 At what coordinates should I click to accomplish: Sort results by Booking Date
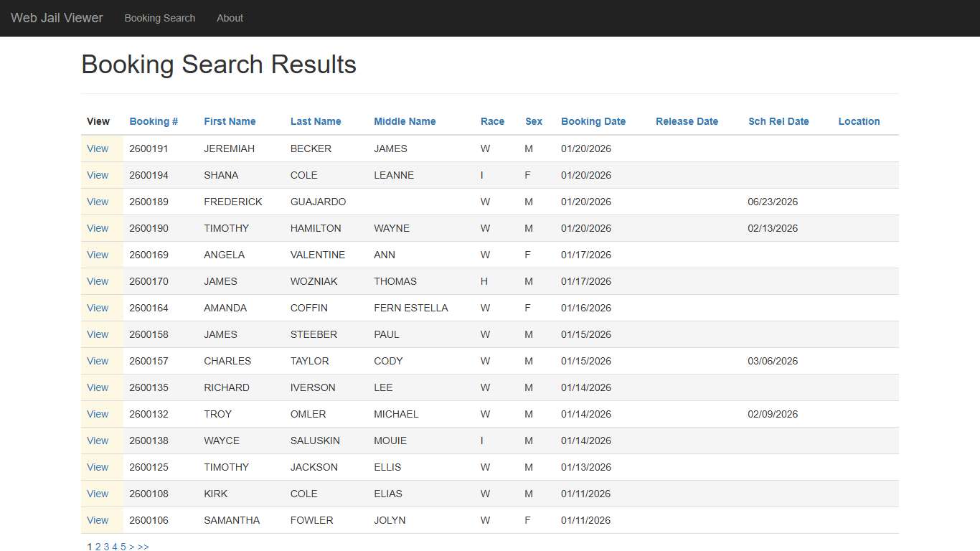[593, 121]
